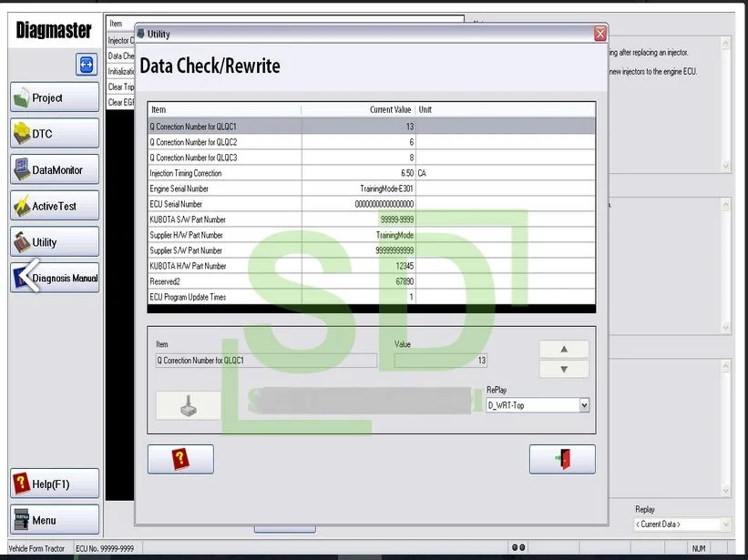Select Initialization in the background item list

click(122, 70)
